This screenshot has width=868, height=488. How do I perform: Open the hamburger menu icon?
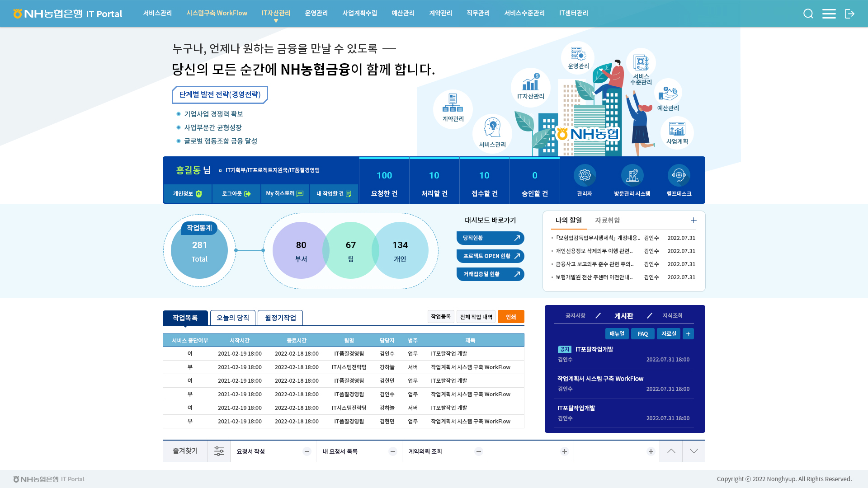point(829,14)
